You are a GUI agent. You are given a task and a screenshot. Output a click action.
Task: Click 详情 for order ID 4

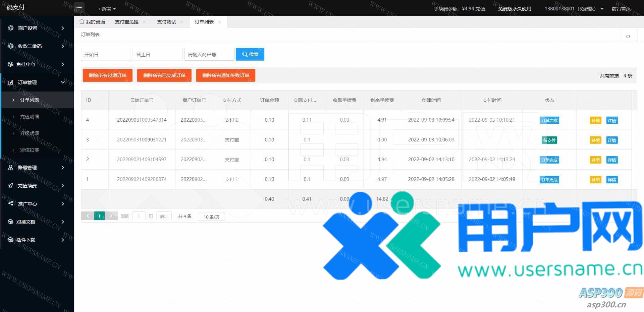point(611,120)
